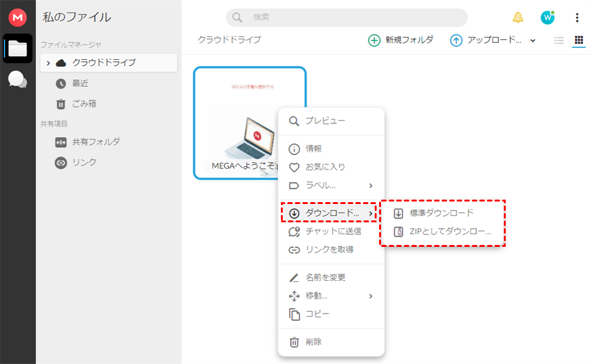Click the preview magnifier icon in menu
Viewport: 592px width, 364px height.
point(293,121)
